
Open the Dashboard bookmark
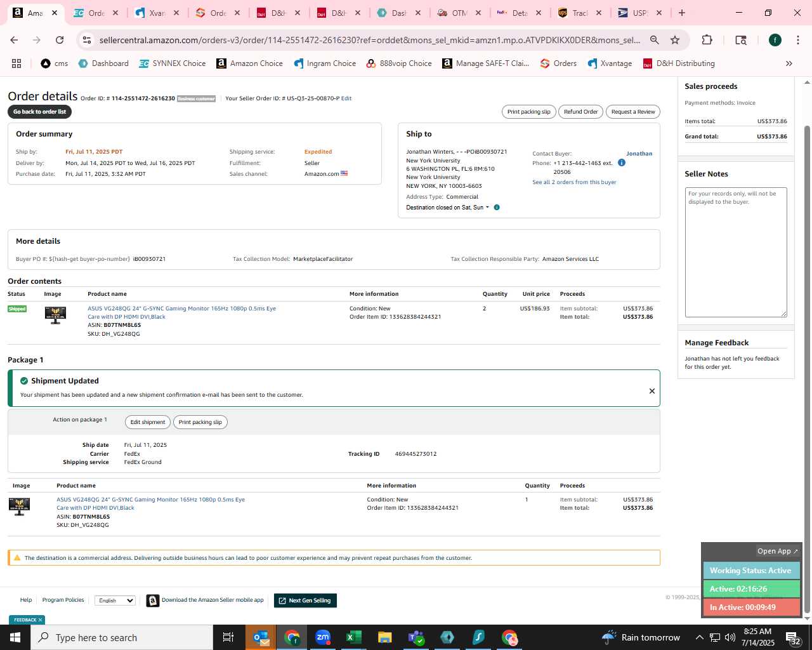point(103,63)
